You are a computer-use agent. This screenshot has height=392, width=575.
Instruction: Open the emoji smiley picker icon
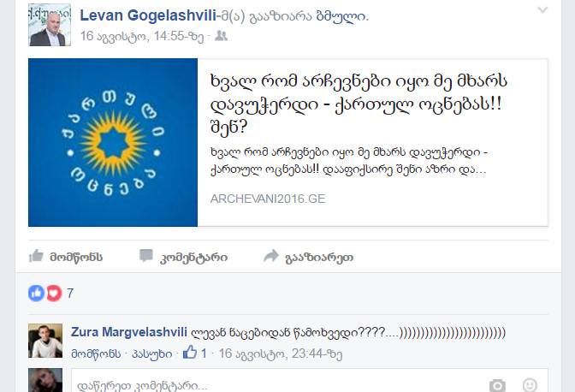coord(530,385)
